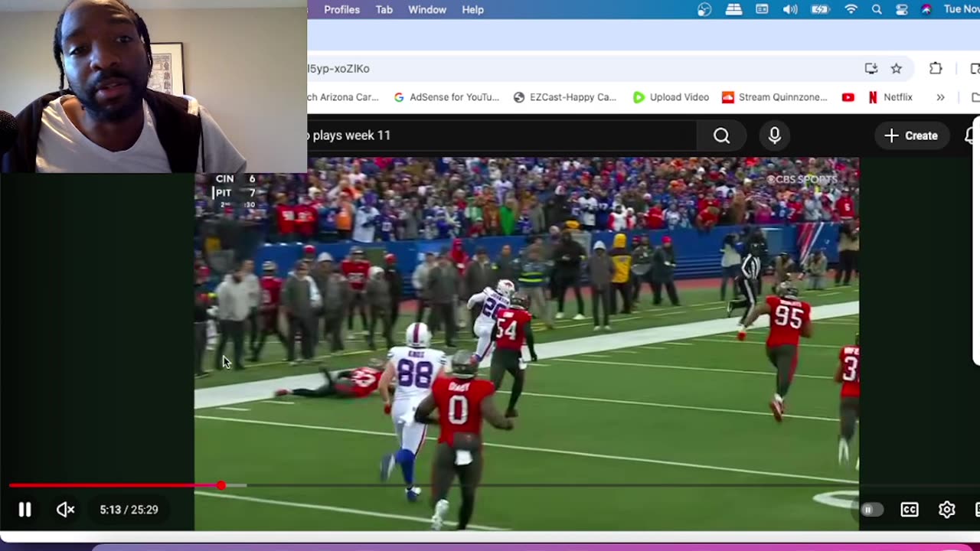Open the Help menu
980x551 pixels.
(472, 10)
